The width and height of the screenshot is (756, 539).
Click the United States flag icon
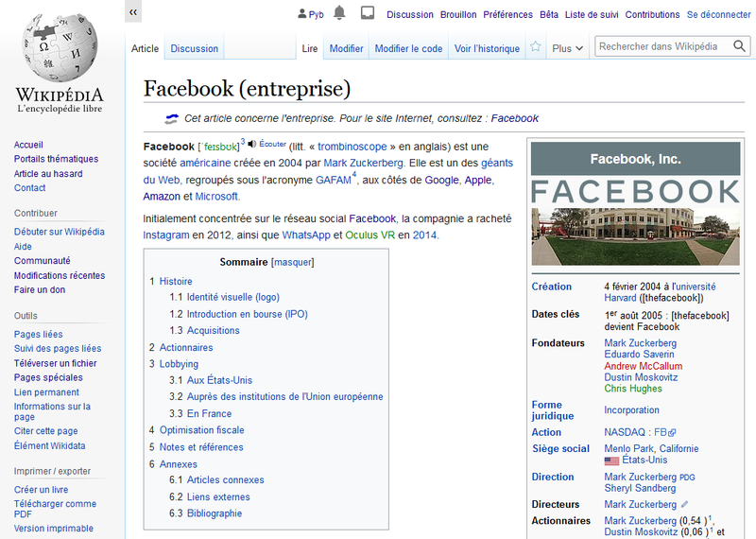click(x=611, y=461)
